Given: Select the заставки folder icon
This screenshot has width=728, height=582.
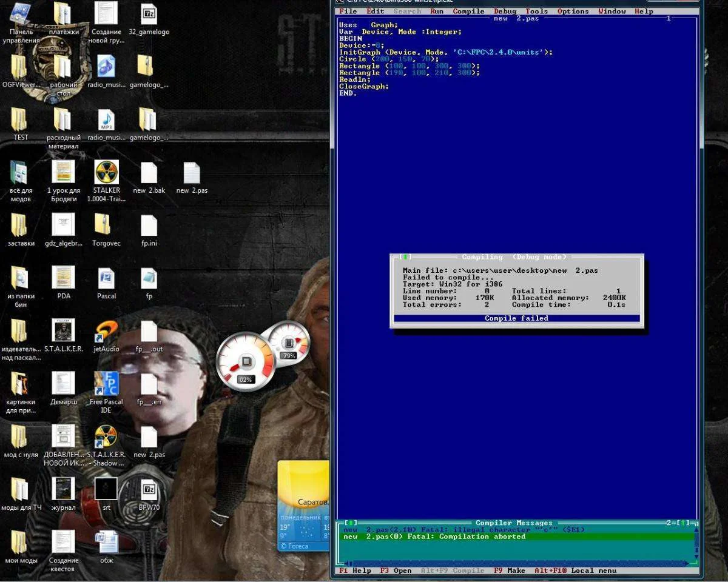Looking at the screenshot, I should (21, 230).
